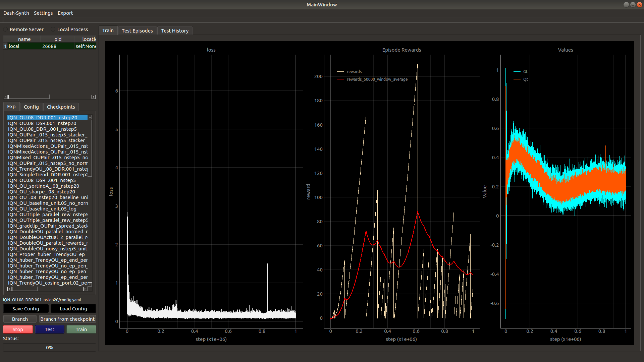Click the server table horizontal scrollbar thumb
The height and width of the screenshot is (362, 644).
coord(29,97)
